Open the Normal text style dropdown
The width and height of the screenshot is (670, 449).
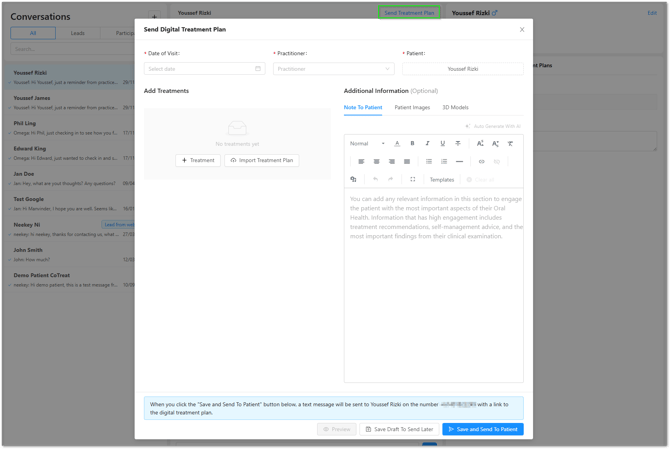(x=367, y=144)
